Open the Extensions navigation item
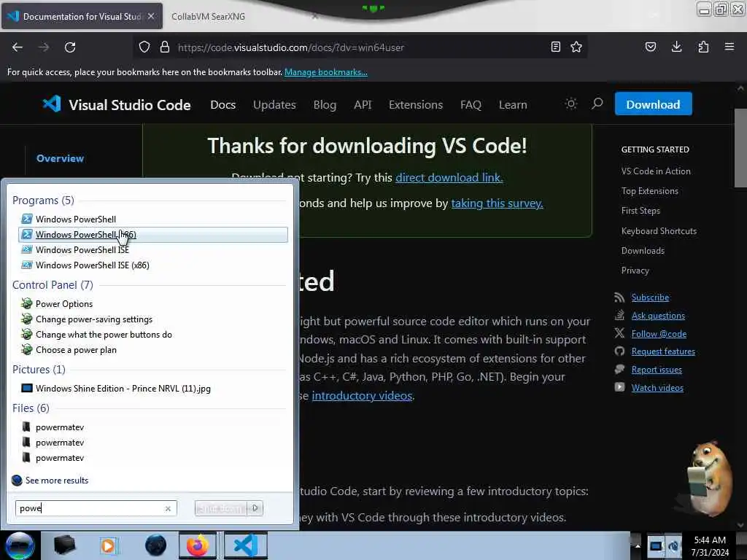Image resolution: width=747 pixels, height=560 pixels. pyautogui.click(x=415, y=105)
